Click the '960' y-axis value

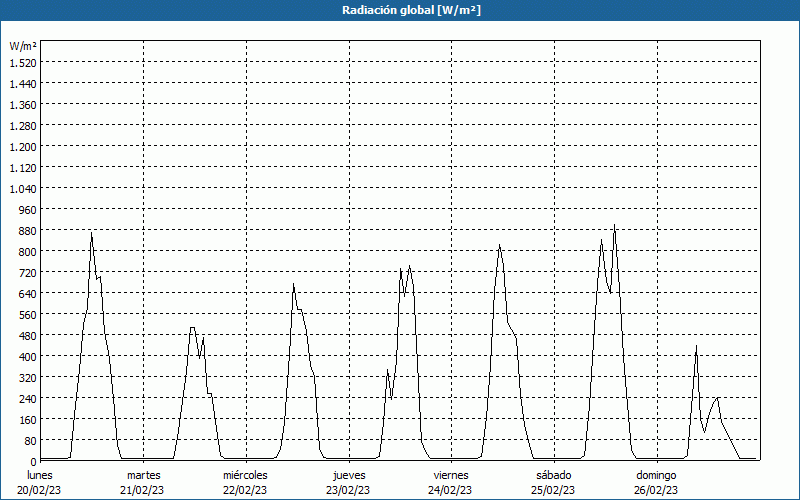pos(28,210)
